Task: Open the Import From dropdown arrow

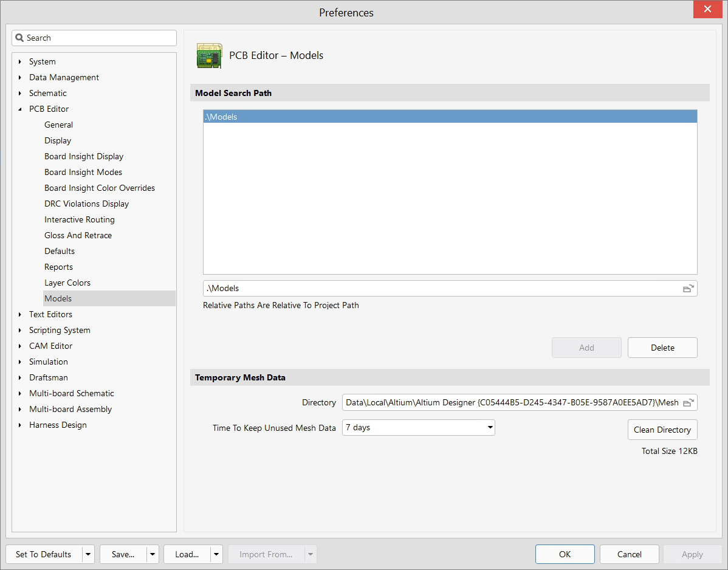Action: [x=311, y=554]
